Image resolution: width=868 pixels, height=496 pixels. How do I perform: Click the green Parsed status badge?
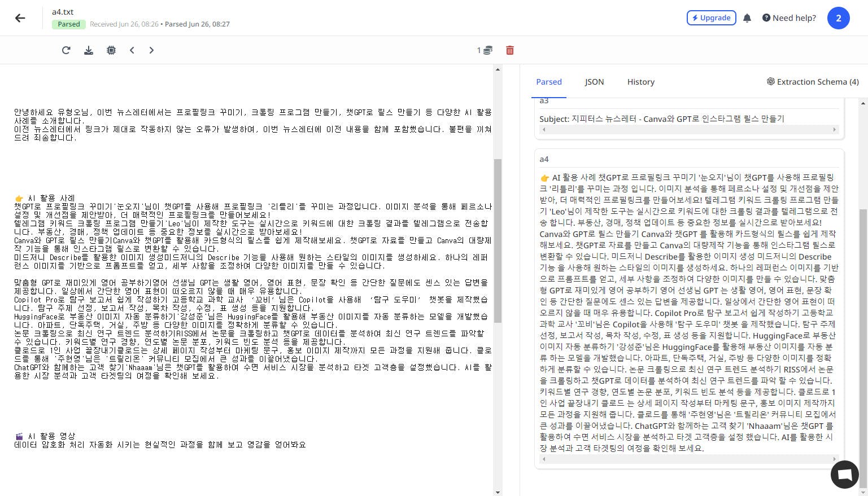click(x=69, y=24)
